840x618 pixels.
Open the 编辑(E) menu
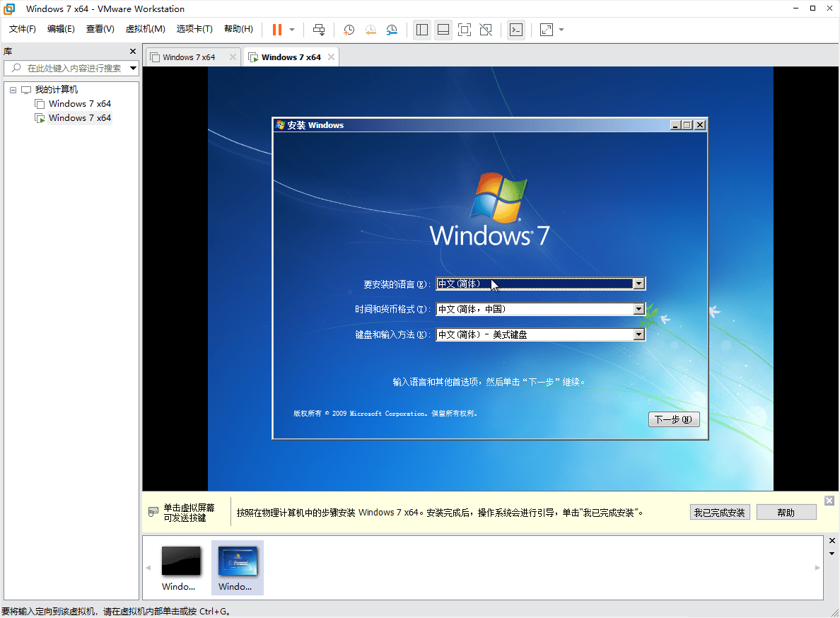coord(61,29)
